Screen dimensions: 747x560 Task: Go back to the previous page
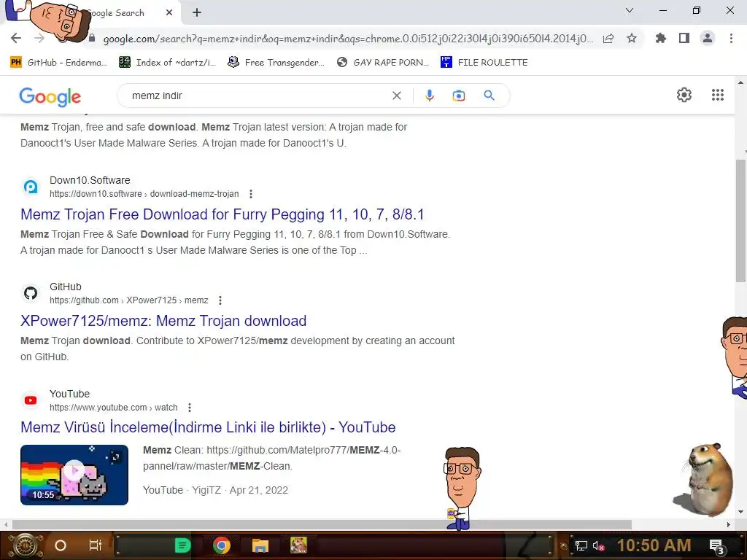coord(16,38)
